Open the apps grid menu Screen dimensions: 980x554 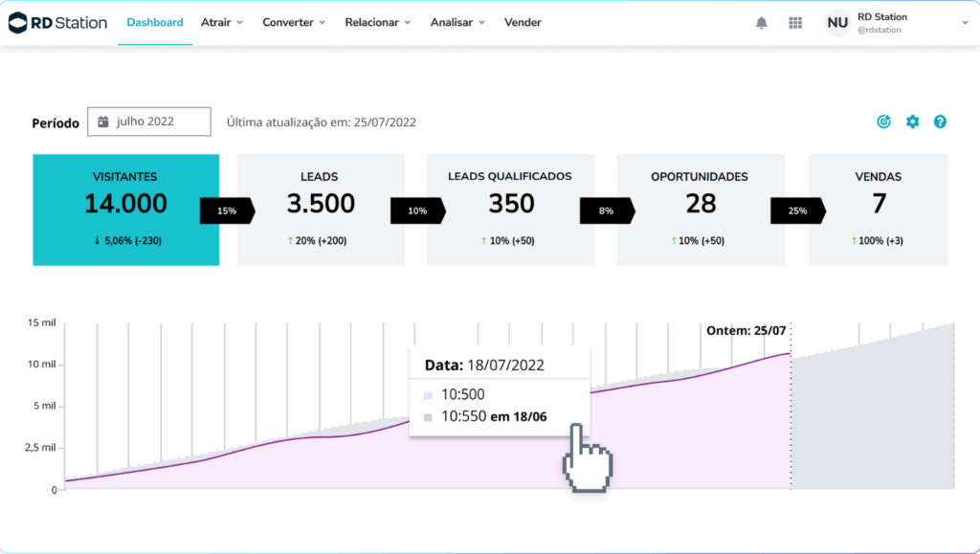pyautogui.click(x=795, y=23)
